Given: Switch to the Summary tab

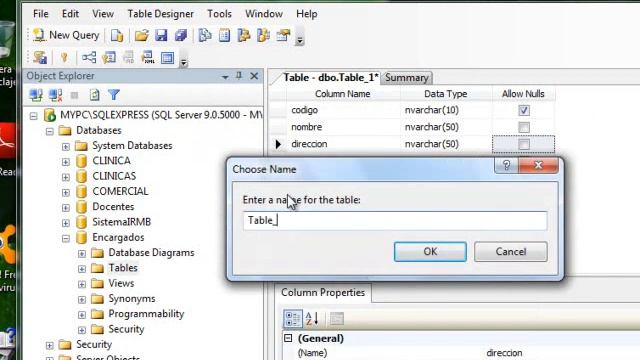Looking at the screenshot, I should (407, 78).
